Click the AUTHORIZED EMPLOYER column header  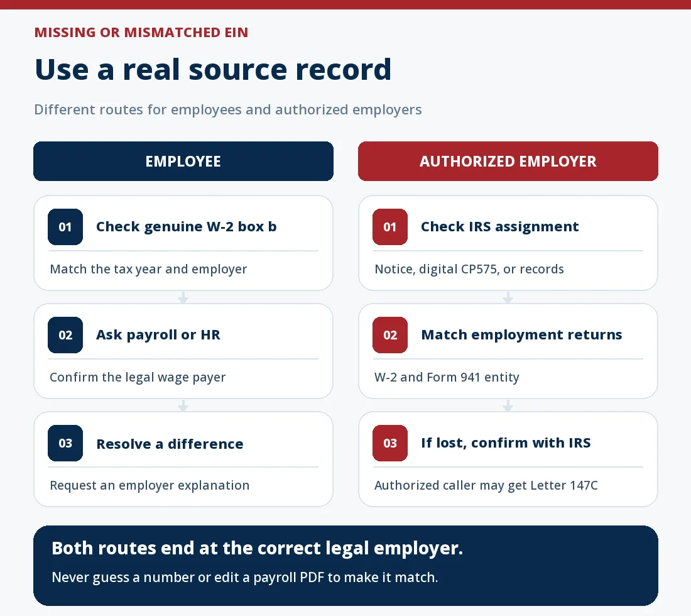tap(508, 161)
